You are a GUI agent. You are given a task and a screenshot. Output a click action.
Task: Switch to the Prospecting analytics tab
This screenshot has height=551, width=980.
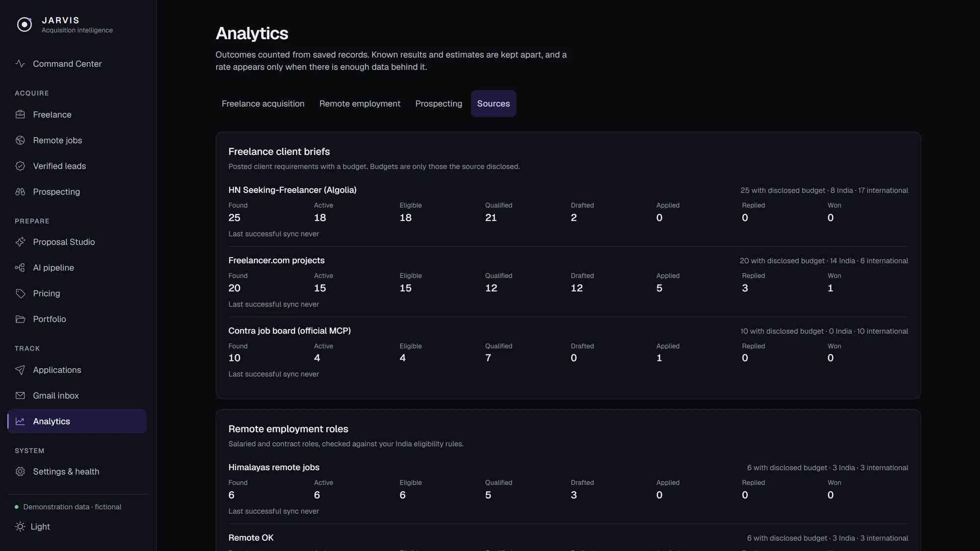(x=439, y=103)
